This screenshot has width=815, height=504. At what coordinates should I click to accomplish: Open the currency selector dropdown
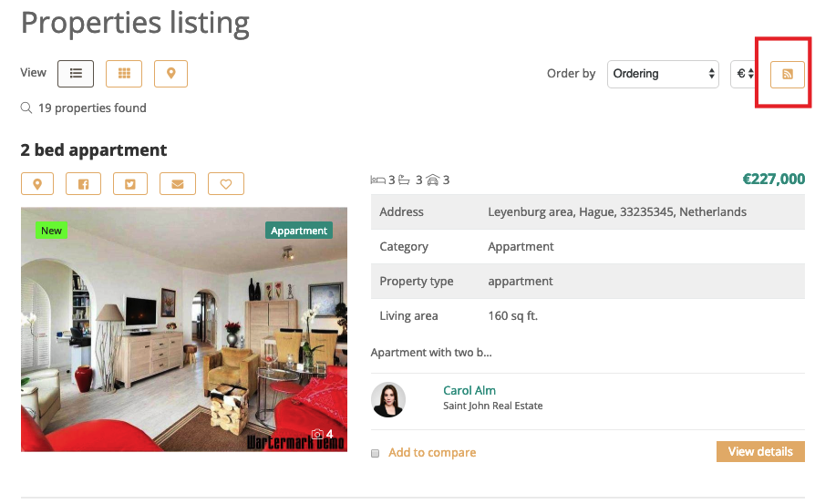tap(745, 74)
